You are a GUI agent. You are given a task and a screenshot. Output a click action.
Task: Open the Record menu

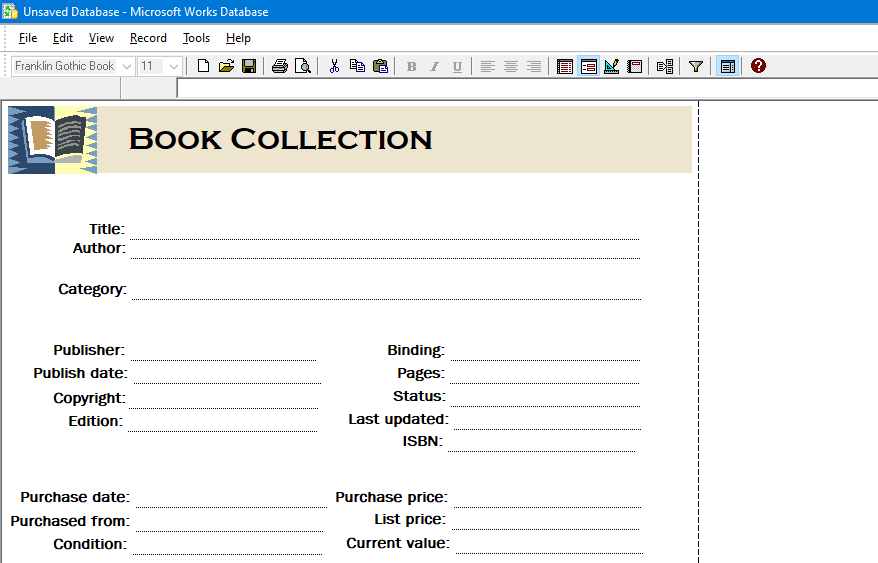coord(148,38)
